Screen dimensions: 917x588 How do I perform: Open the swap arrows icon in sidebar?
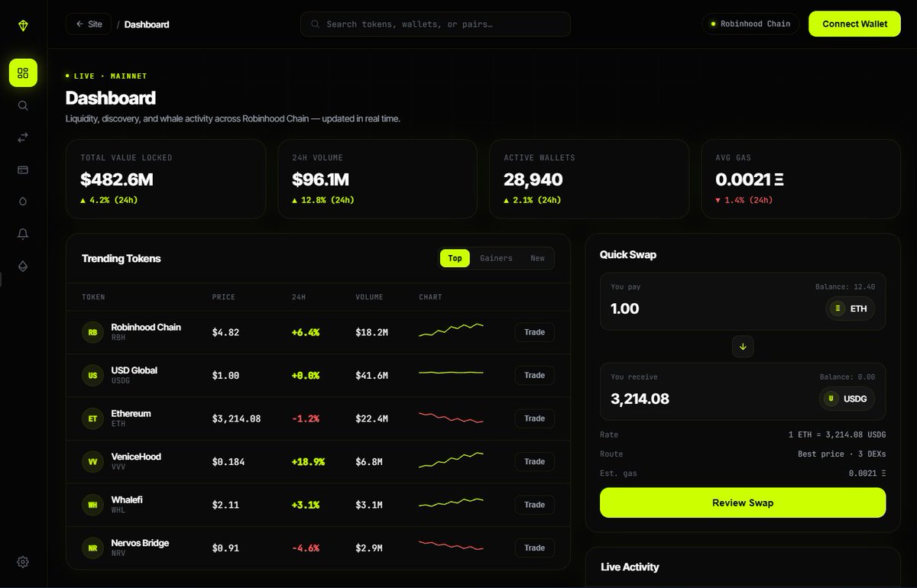(23, 137)
